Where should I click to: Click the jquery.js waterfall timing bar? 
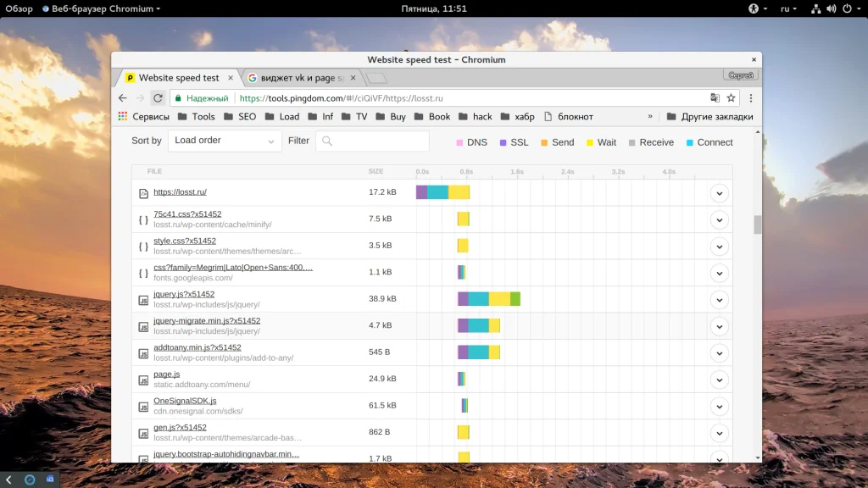coord(489,299)
